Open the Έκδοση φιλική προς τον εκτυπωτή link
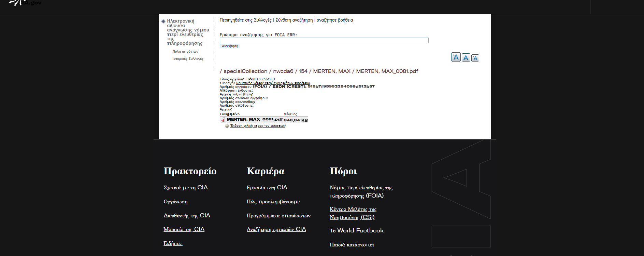 [x=258, y=126]
